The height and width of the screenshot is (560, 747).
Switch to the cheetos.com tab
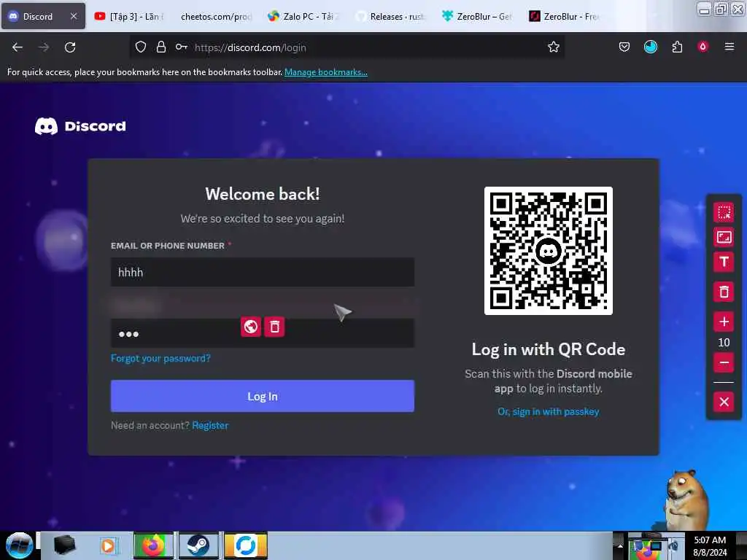[x=216, y=16]
